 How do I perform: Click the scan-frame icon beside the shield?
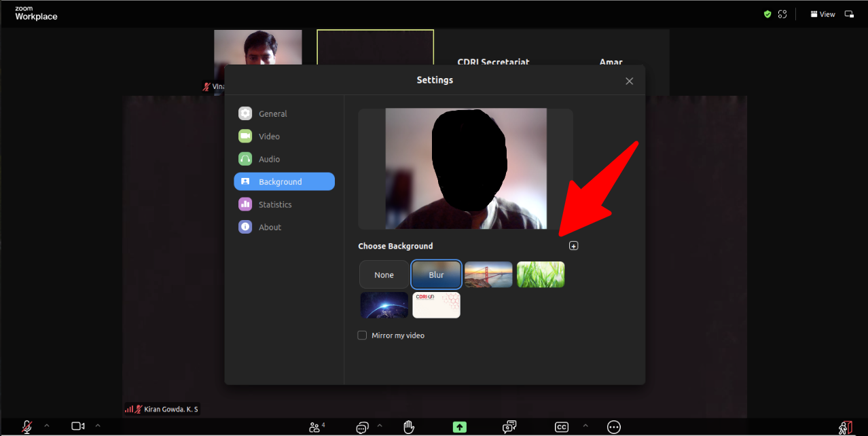pos(782,14)
